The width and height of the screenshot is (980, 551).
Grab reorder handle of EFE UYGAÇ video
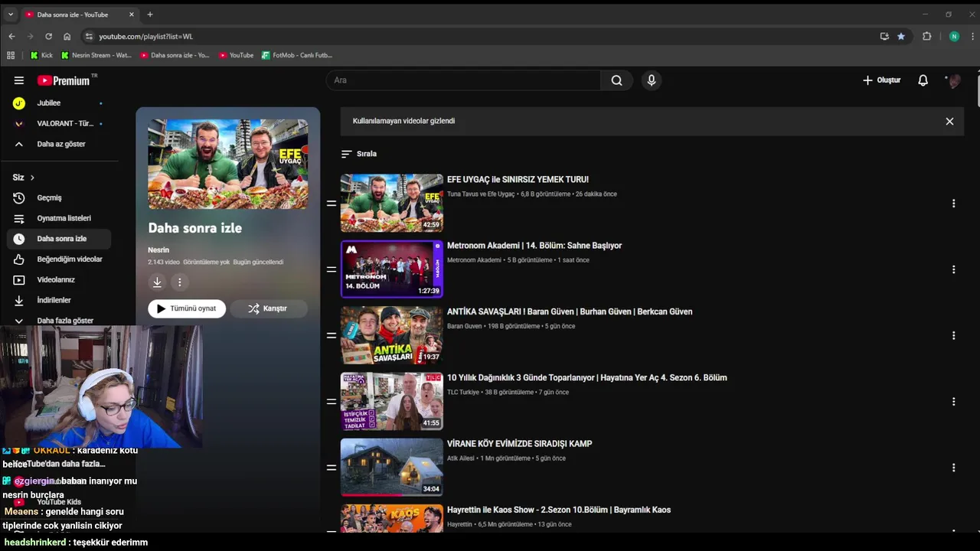332,204
